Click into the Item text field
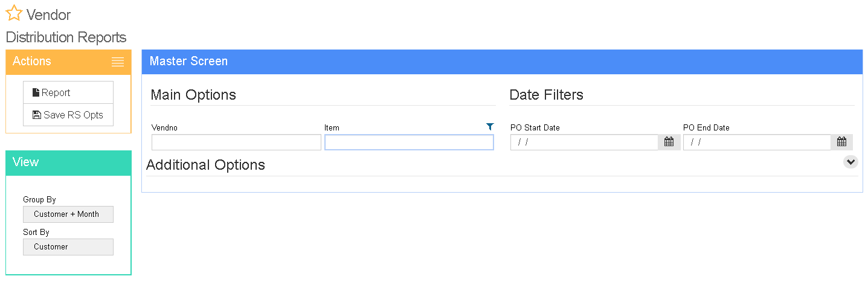This screenshot has width=868, height=308. coord(409,142)
